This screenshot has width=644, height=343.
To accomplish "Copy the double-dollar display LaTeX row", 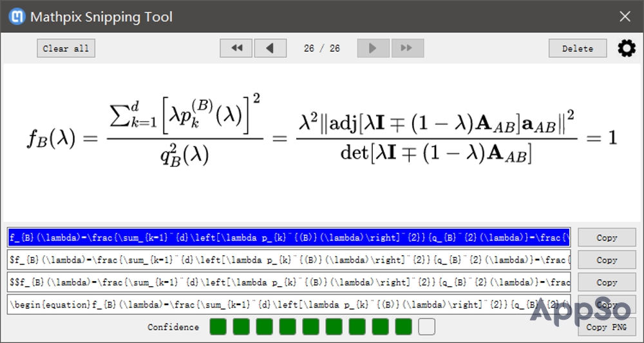I will [607, 282].
